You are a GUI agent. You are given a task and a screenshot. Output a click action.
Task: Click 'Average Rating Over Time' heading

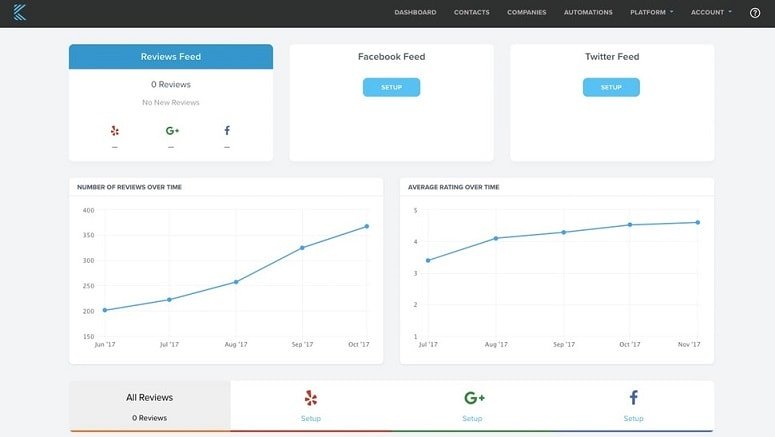[x=453, y=187]
